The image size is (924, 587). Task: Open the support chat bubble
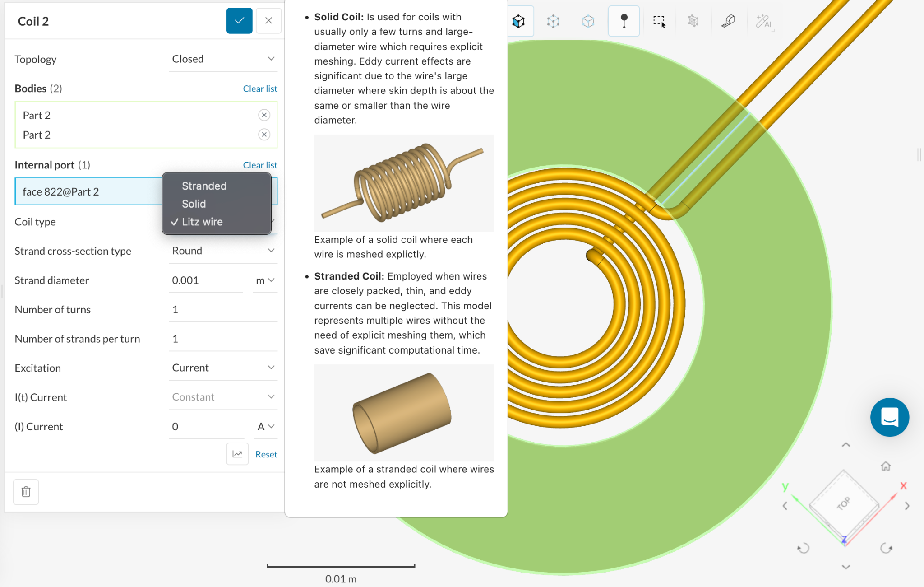click(x=889, y=417)
